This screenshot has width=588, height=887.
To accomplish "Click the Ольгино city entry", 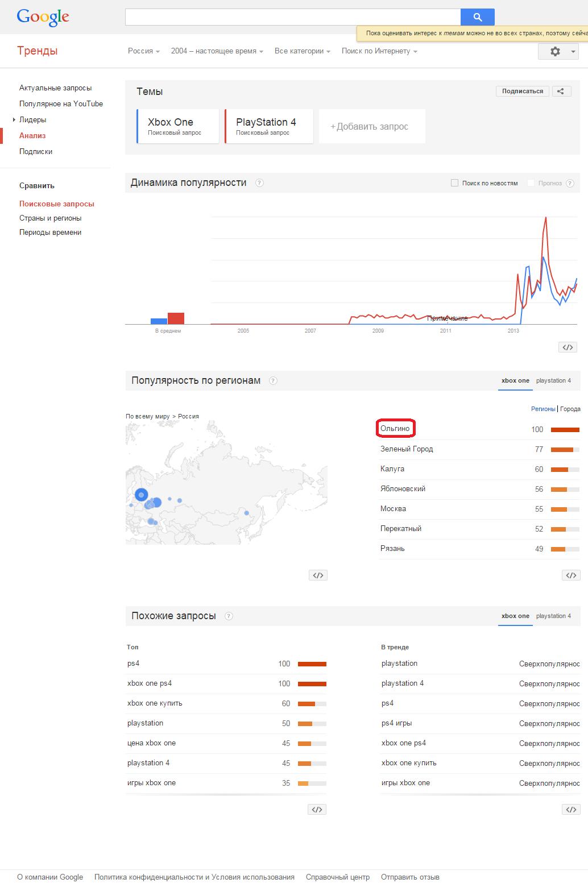I will 395,429.
